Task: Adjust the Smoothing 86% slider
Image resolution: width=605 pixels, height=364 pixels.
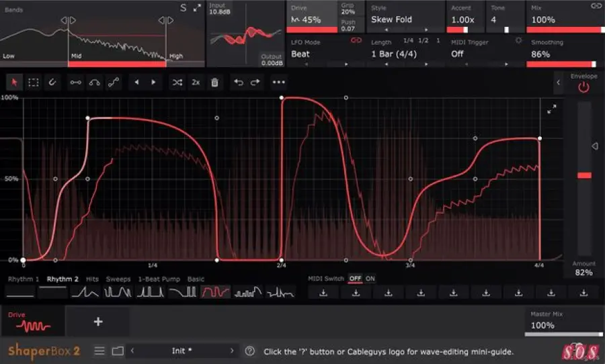Action: [x=562, y=64]
